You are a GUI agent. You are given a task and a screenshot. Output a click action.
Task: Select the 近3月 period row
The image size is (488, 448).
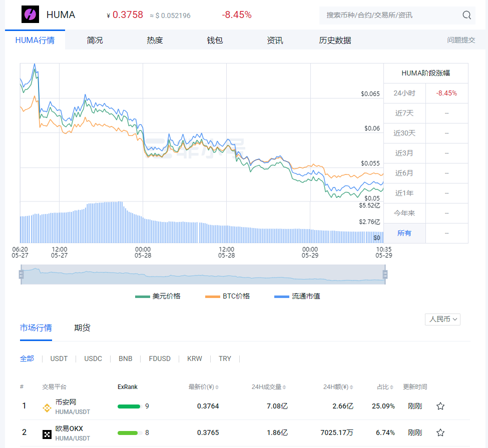426,153
